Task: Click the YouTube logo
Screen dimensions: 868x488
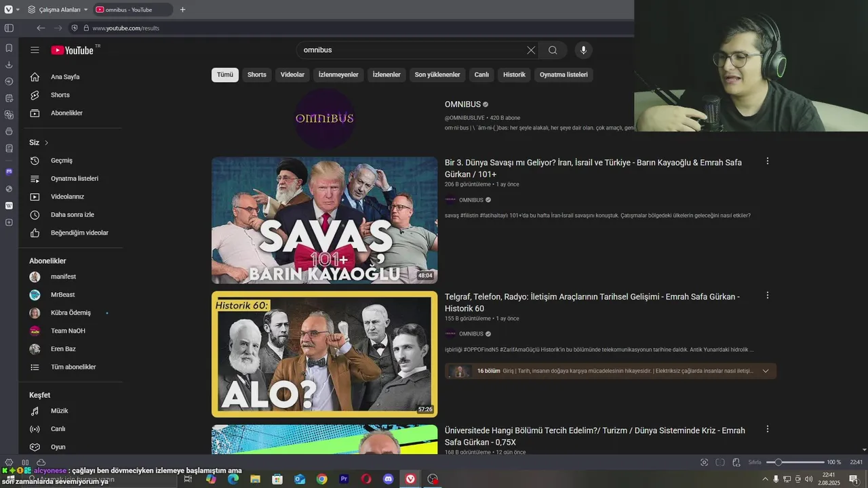Action: (x=73, y=50)
